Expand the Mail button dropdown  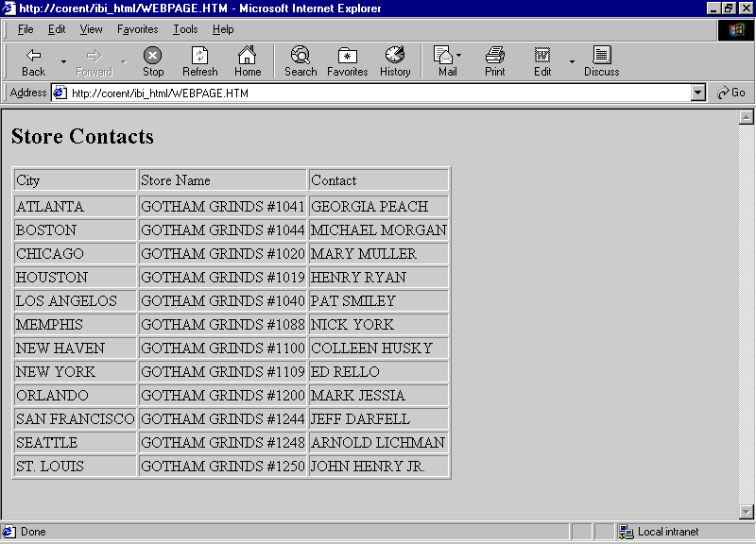coord(459,57)
